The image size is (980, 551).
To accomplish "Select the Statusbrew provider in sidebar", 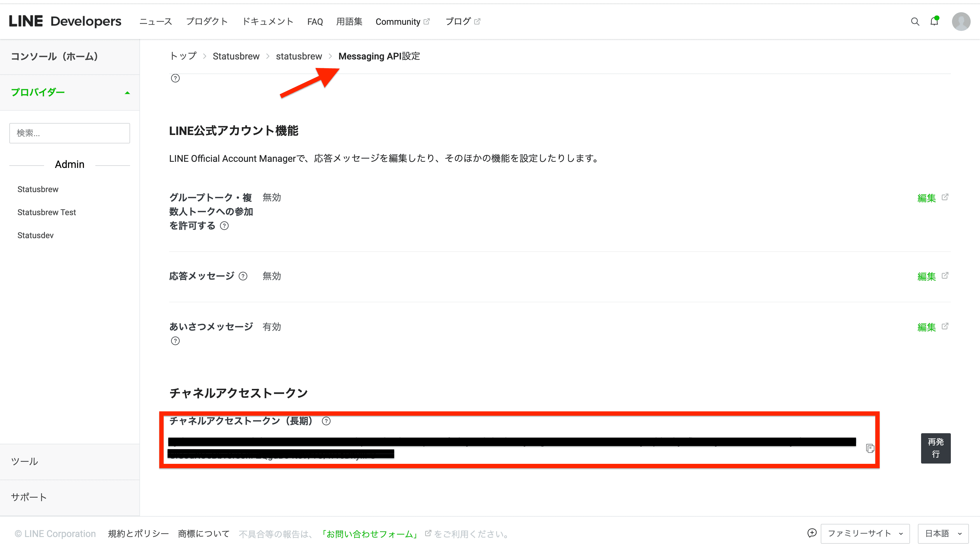I will pos(38,189).
